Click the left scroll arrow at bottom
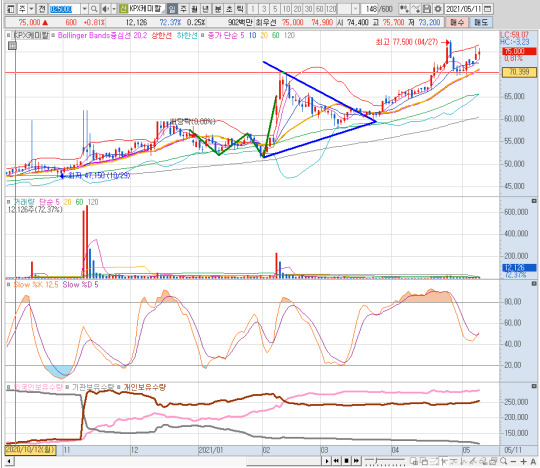Viewport: 540px width, 468px height. pos(9,461)
